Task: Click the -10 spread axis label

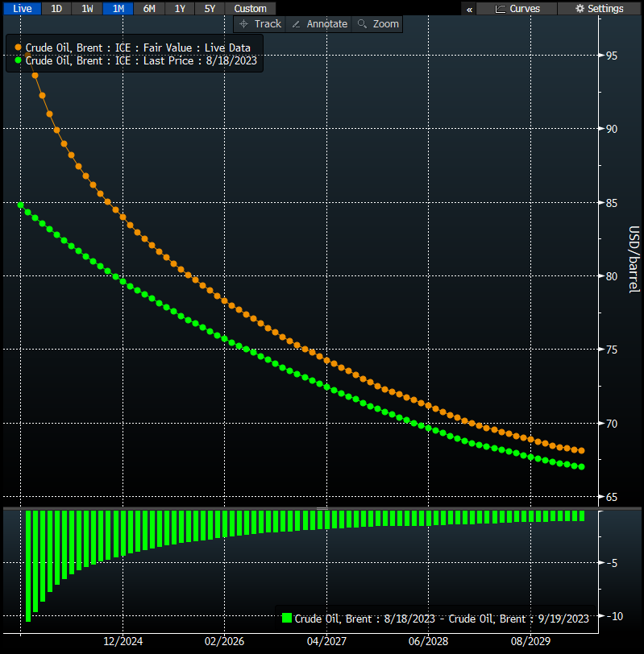Action: [x=614, y=616]
